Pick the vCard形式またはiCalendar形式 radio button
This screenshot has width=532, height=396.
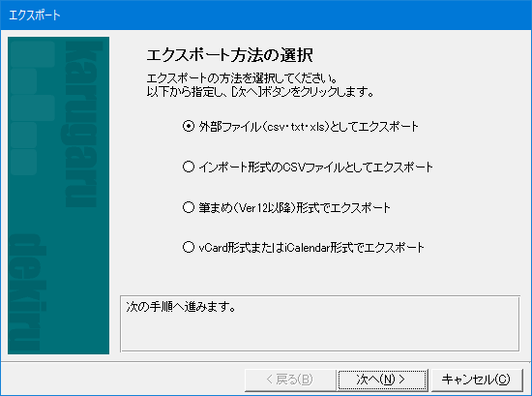coord(189,247)
